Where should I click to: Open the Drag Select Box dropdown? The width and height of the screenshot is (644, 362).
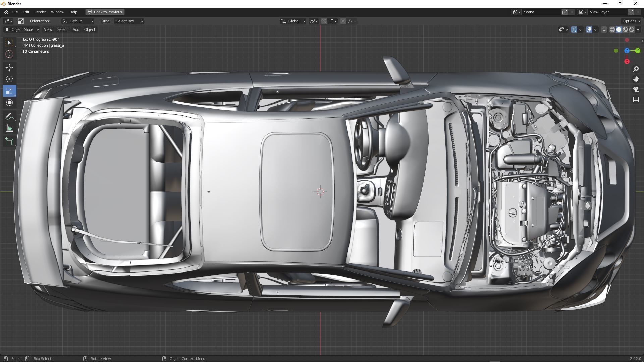pyautogui.click(x=129, y=21)
